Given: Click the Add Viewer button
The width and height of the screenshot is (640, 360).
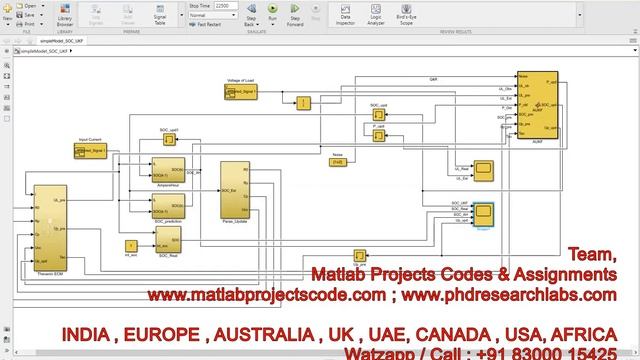Looking at the screenshot, I should tap(128, 15).
